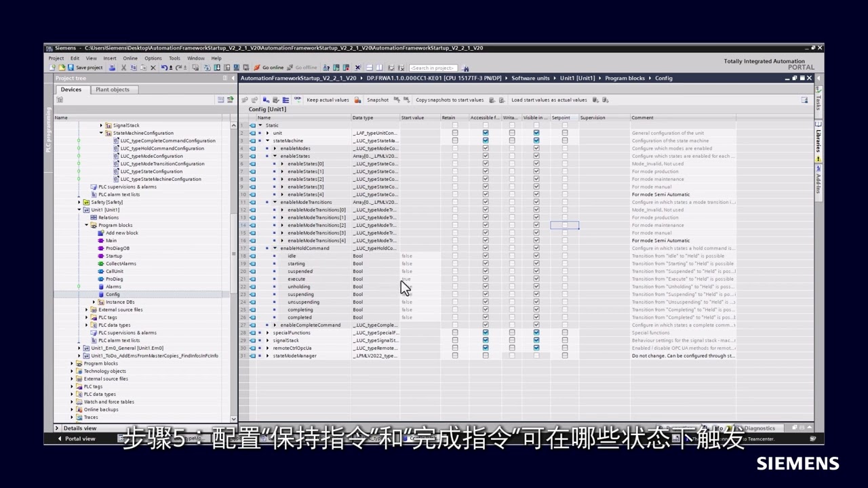The height and width of the screenshot is (488, 868).
Task: Select the ProDiagOB block icon
Action: (101, 248)
